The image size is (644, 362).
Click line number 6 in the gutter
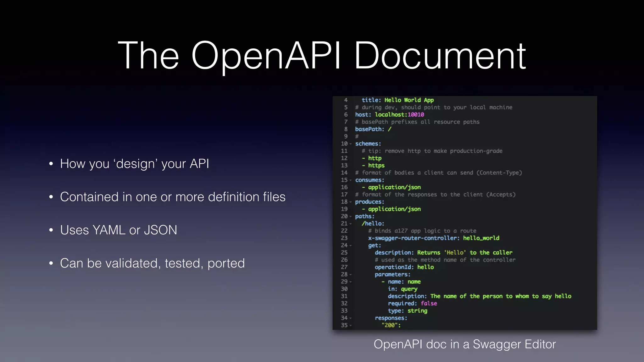tap(346, 115)
